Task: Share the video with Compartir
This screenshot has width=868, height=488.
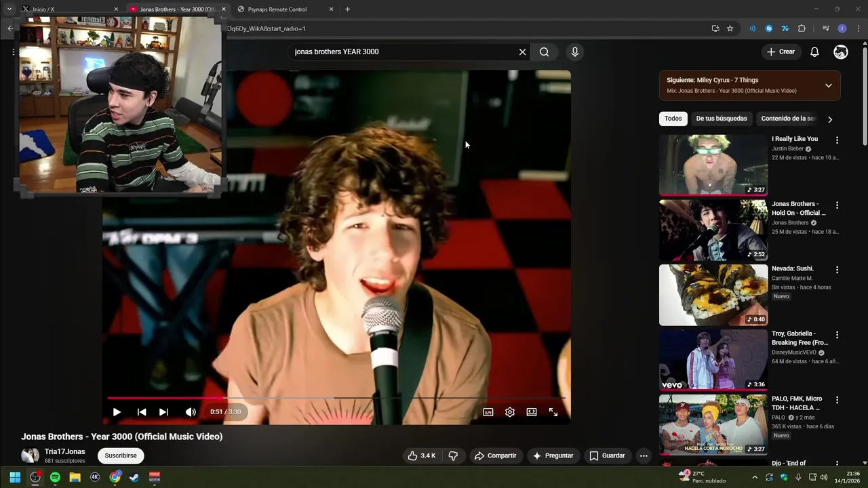Action: (x=495, y=455)
